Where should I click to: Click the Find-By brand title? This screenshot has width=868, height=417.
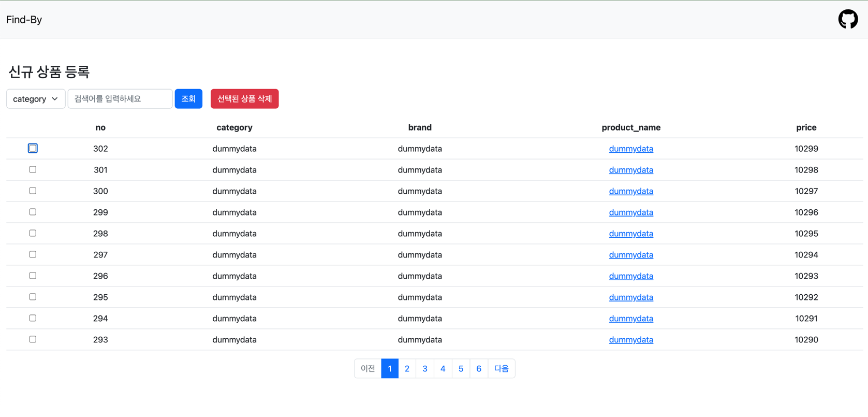click(24, 20)
